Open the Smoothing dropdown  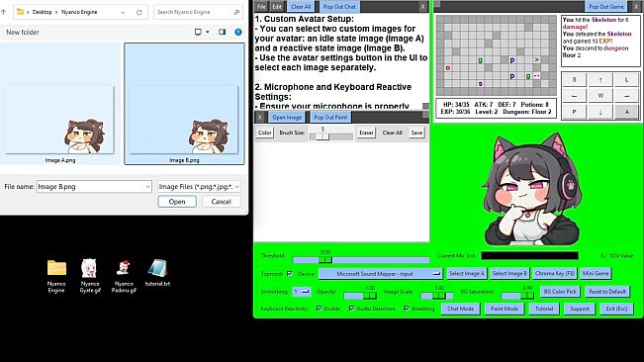[302, 292]
